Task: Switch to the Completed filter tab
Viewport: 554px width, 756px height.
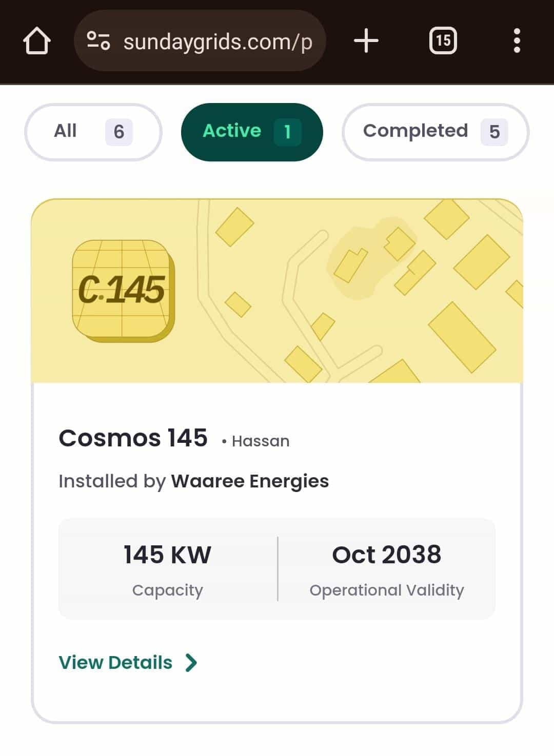Action: [415, 131]
